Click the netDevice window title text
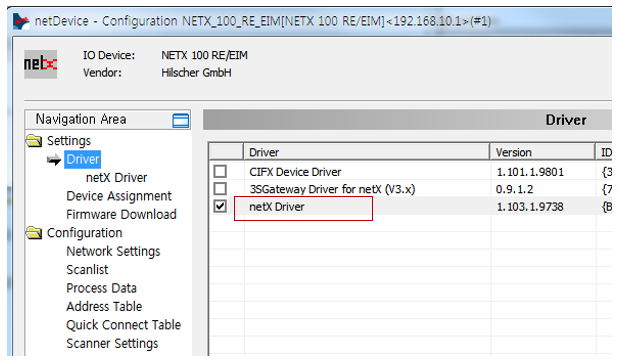The height and width of the screenshot is (361, 619). point(263,21)
